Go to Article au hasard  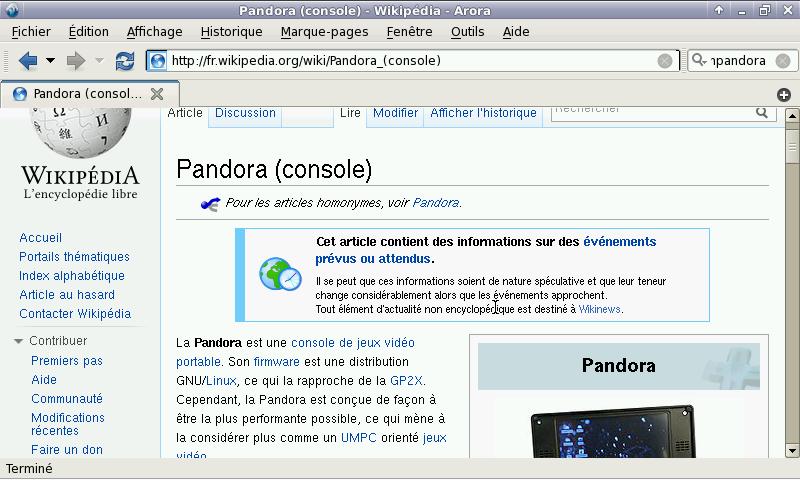[x=67, y=295]
